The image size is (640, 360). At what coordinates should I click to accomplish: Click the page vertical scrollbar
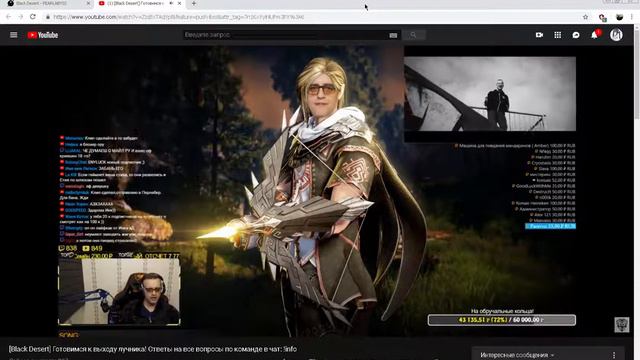(x=636, y=192)
